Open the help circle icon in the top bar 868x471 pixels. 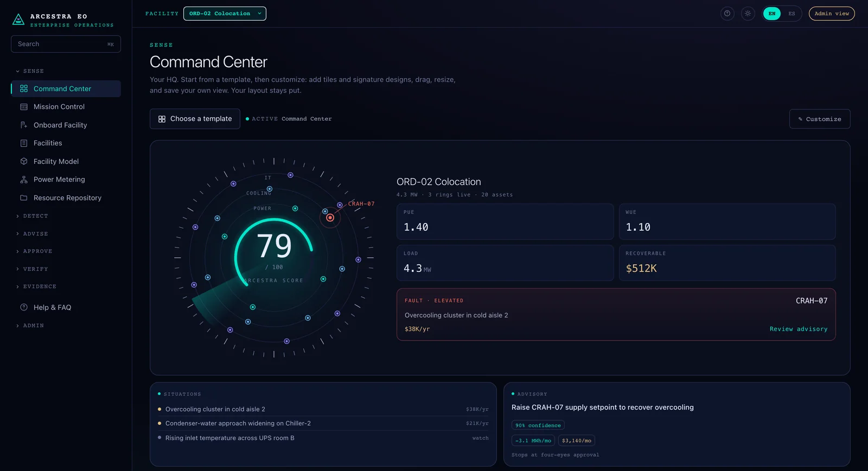click(x=727, y=14)
